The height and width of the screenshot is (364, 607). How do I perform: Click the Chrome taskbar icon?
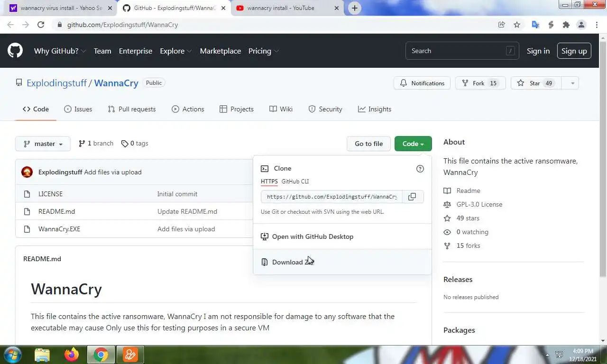click(101, 355)
